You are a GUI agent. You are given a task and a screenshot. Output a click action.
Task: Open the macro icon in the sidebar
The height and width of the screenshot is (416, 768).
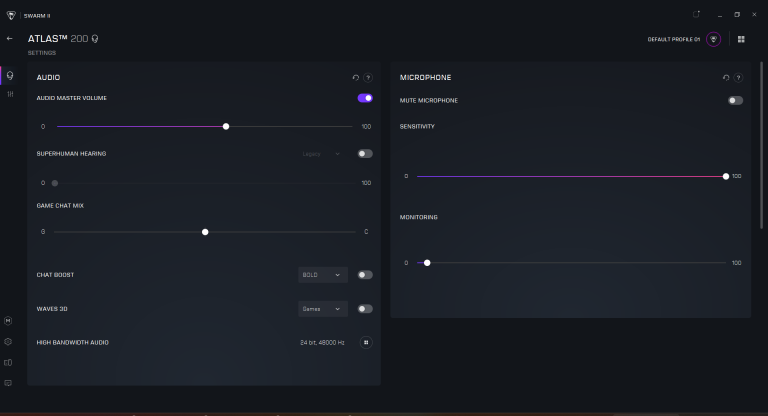point(8,321)
